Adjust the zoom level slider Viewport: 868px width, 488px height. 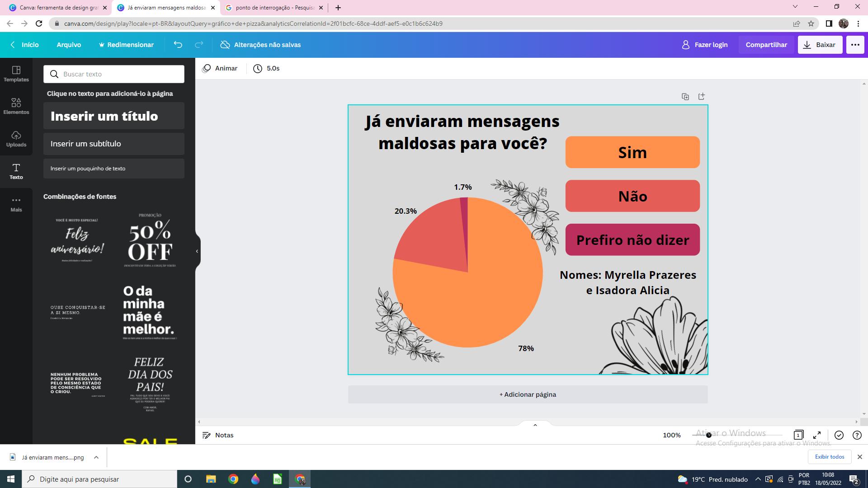pos(709,435)
